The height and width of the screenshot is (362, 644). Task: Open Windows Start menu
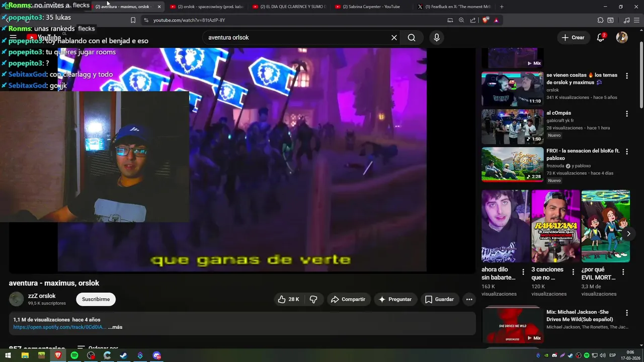(8, 355)
